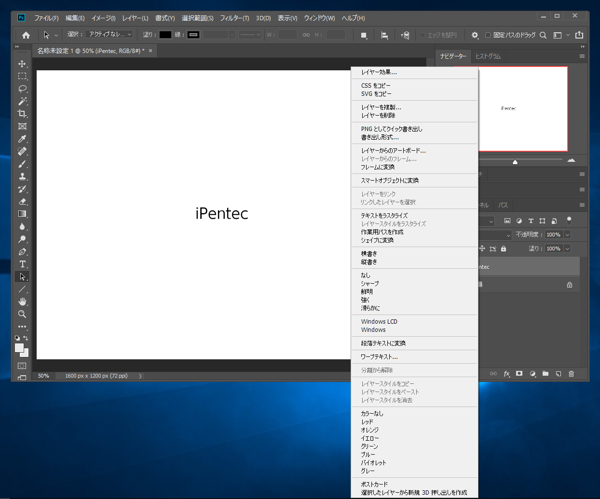Select the History Brush tool
The image size is (600, 499).
click(22, 189)
